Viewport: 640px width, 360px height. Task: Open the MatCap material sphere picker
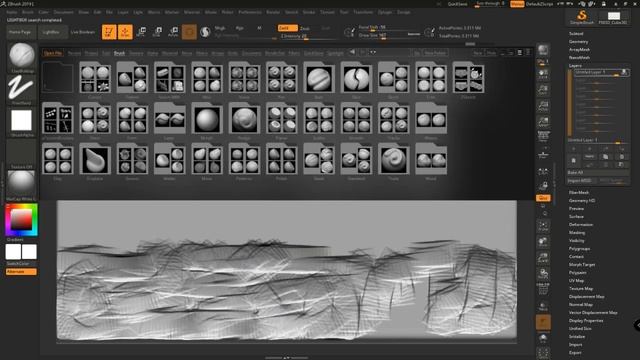(21, 184)
